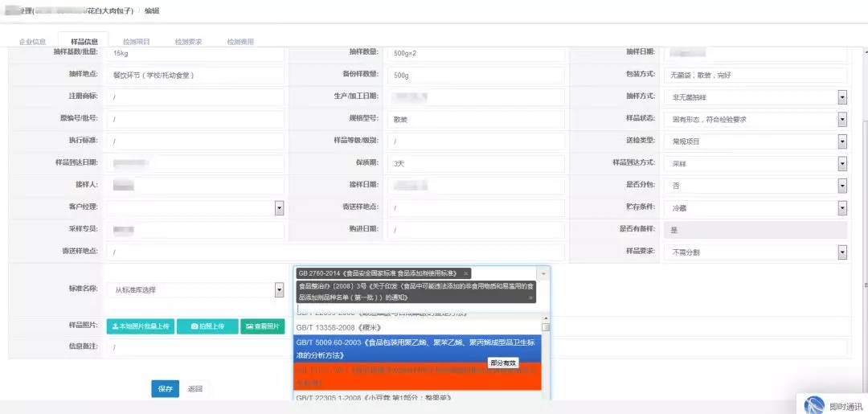Collapse the standards multi-select dropdown arrow
Viewport: 868px width, 414px height.
coord(543,273)
